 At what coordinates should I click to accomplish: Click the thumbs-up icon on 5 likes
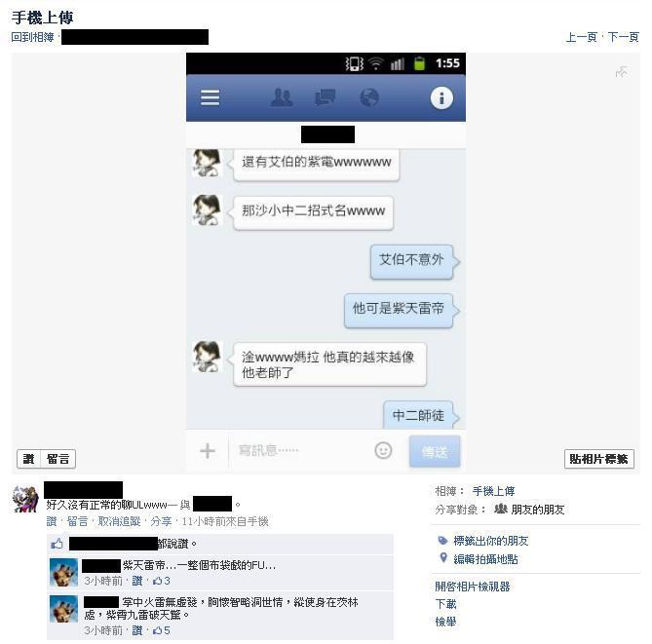[x=157, y=630]
